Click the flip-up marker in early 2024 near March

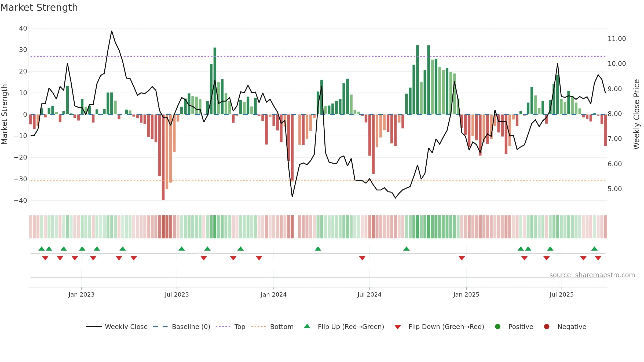click(318, 249)
